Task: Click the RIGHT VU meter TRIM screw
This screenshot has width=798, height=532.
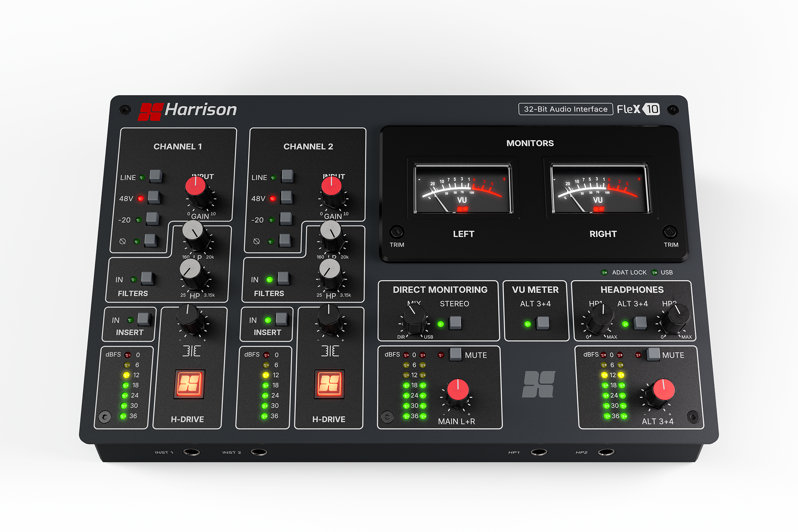Action: coord(670,231)
